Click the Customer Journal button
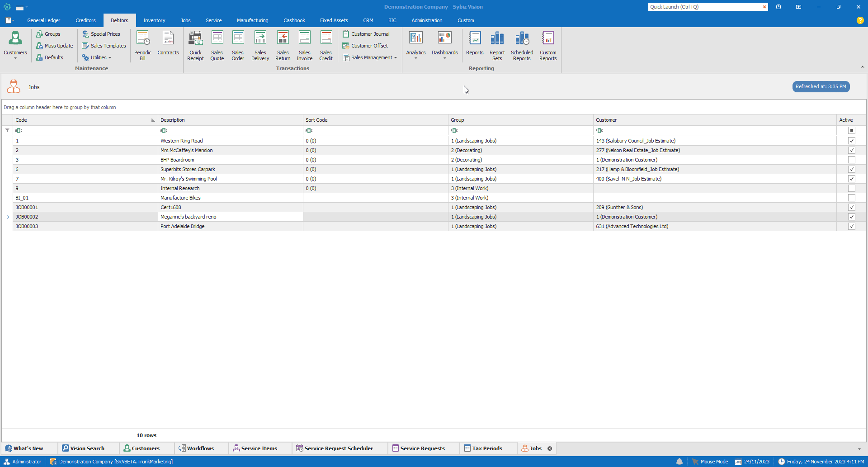This screenshot has height=467, width=868. tap(366, 34)
